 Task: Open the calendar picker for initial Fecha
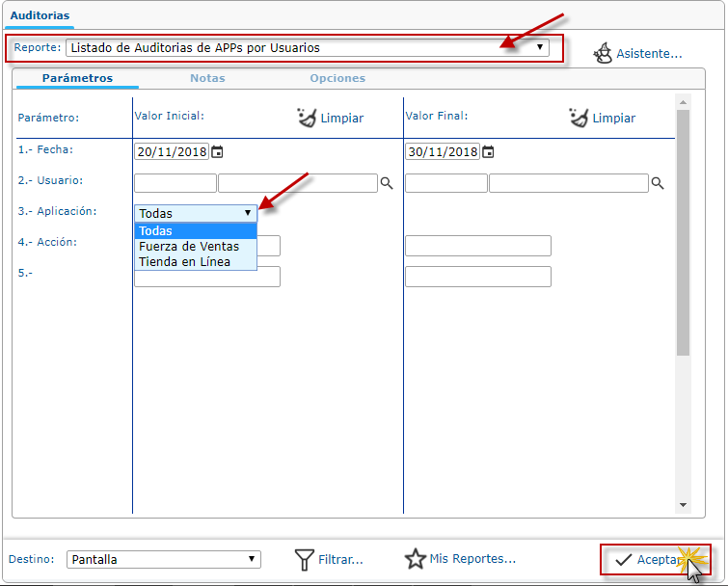pyautogui.click(x=218, y=151)
